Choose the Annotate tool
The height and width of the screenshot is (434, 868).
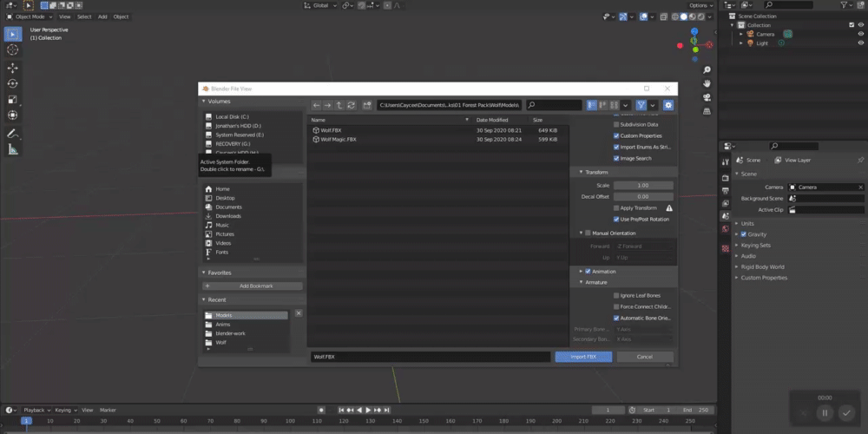click(x=13, y=134)
